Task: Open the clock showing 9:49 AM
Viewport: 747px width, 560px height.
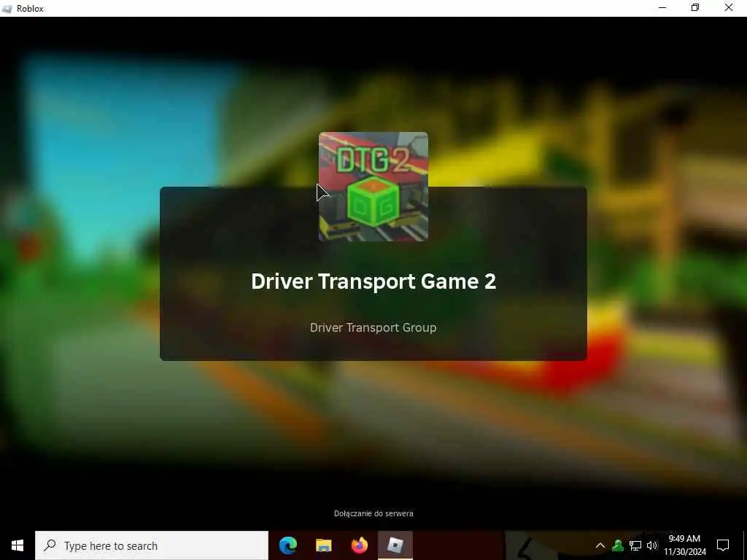Action: click(x=684, y=545)
